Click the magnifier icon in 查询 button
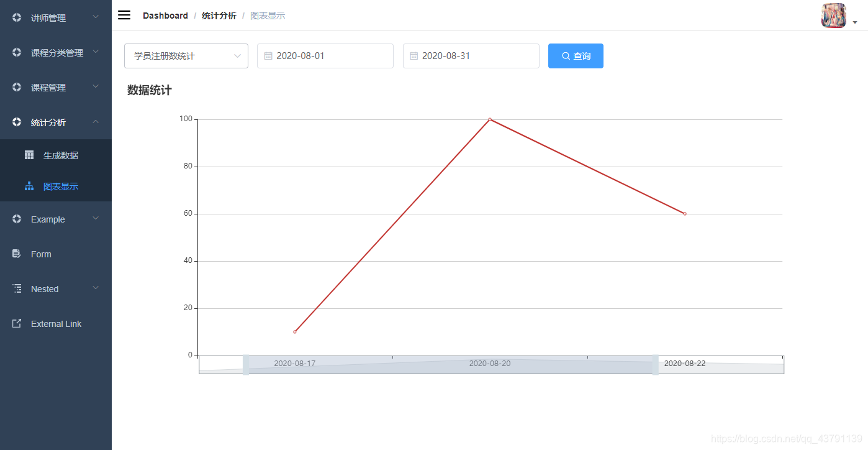This screenshot has height=450, width=868. (x=566, y=56)
